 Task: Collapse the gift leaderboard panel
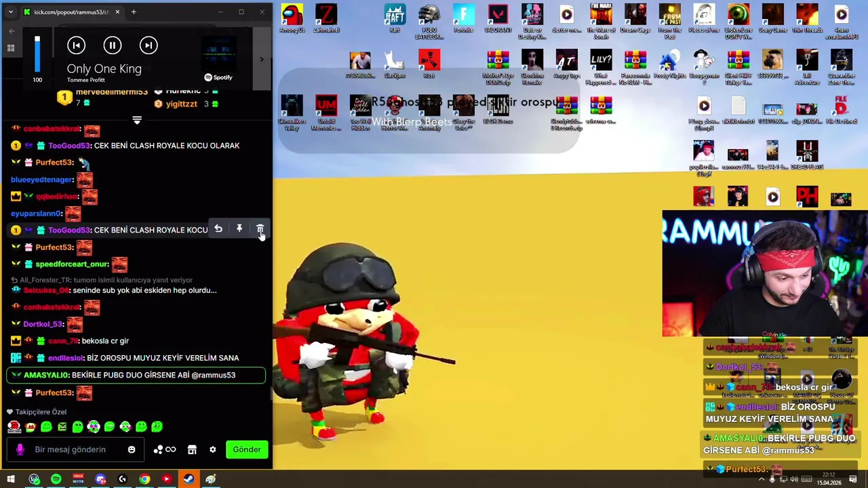point(137,121)
